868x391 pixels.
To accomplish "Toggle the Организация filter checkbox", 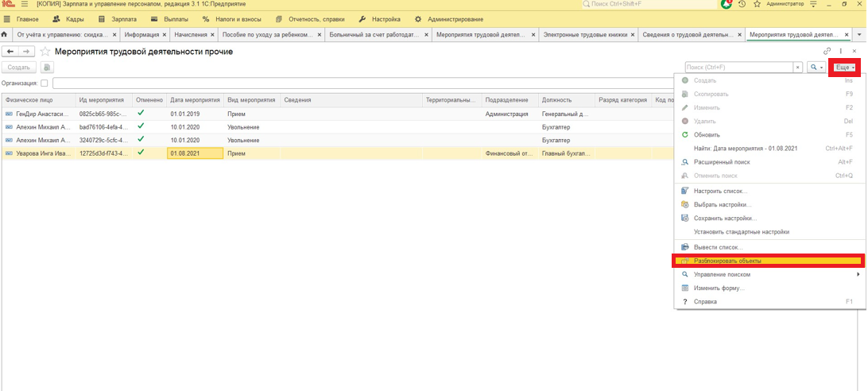I will pyautogui.click(x=45, y=83).
